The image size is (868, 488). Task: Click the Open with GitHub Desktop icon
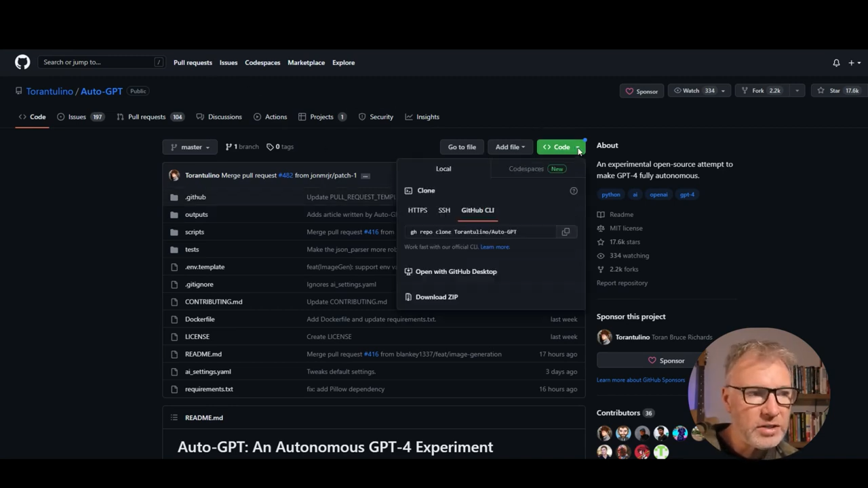[x=408, y=272]
